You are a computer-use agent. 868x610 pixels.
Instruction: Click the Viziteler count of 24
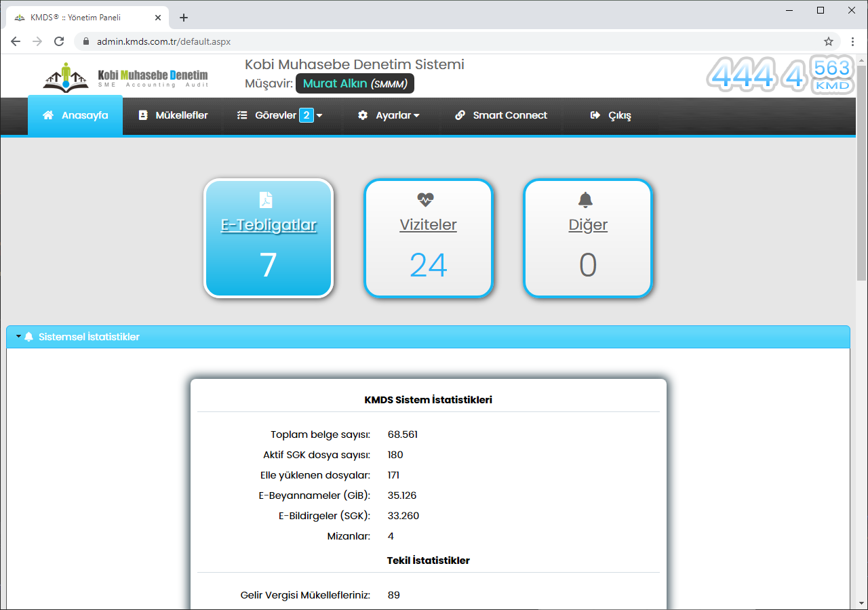click(429, 265)
